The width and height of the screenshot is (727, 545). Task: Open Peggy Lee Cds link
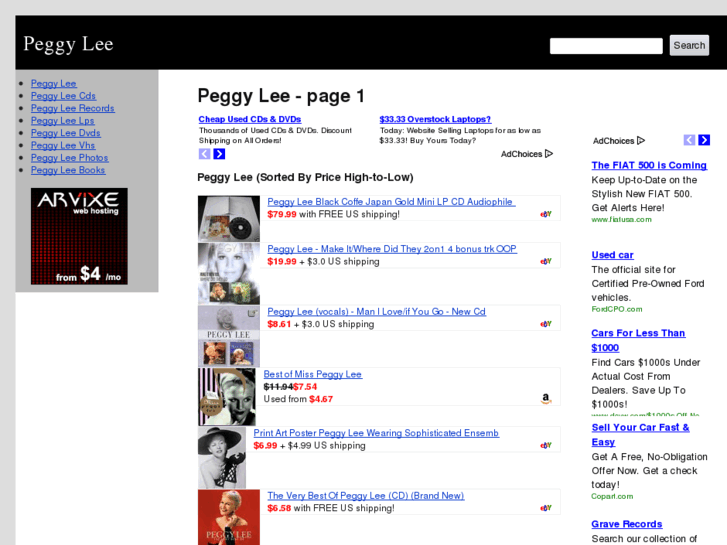[x=64, y=96]
